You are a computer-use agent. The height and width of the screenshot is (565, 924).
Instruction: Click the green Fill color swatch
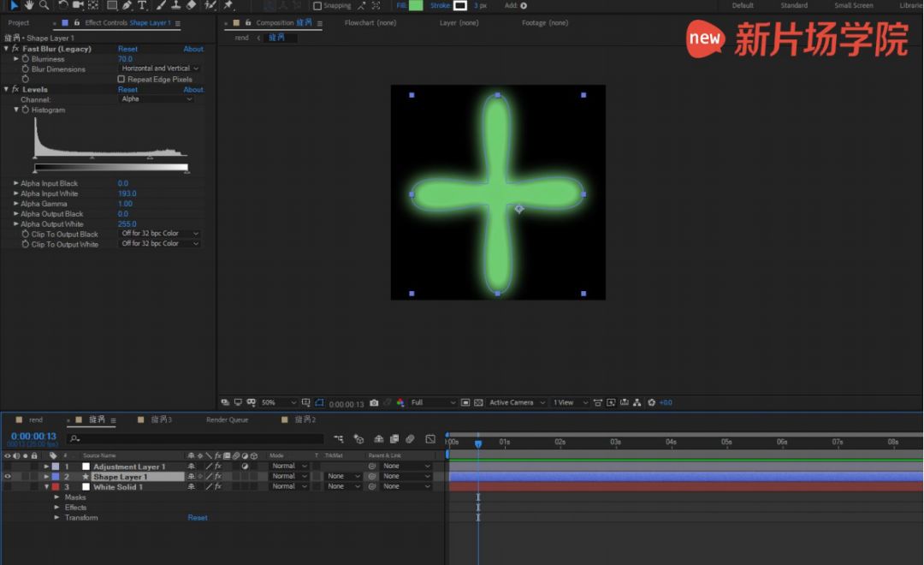point(416,5)
